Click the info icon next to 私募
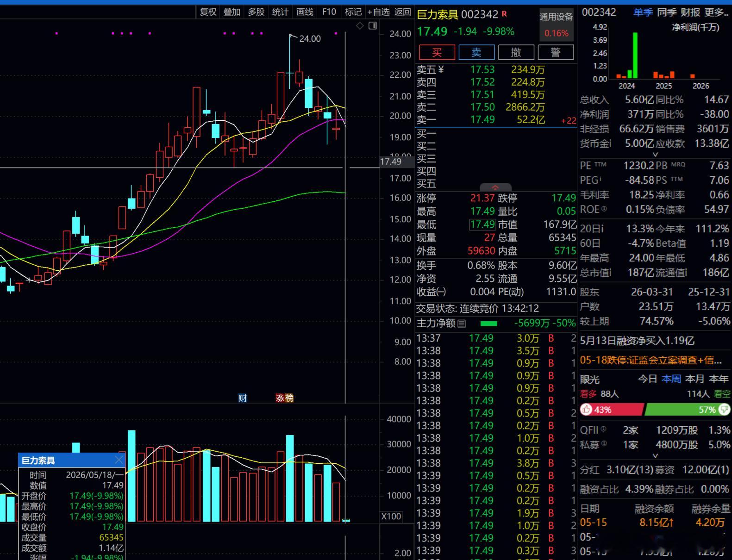This screenshot has height=560, width=732. click(x=603, y=443)
